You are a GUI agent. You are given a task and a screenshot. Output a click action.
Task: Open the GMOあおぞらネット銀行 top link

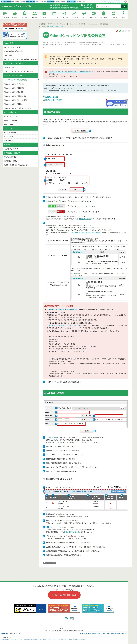[18, 2]
